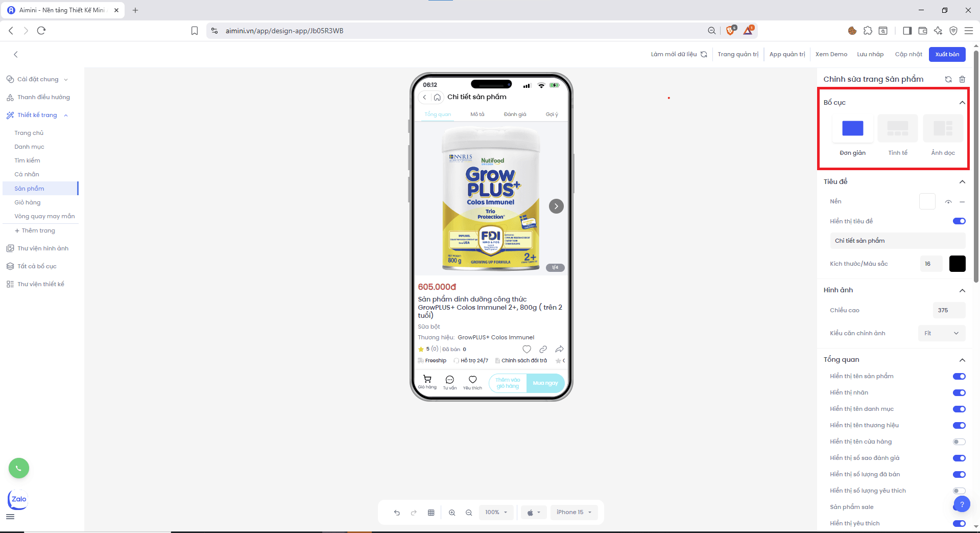Open the black title color swatch
Image resolution: width=980 pixels, height=533 pixels.
point(957,264)
